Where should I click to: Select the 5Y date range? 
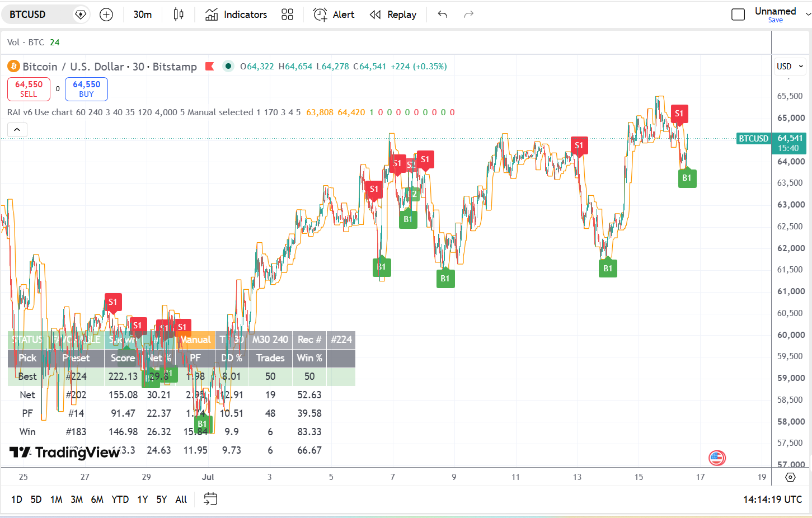[x=162, y=500]
